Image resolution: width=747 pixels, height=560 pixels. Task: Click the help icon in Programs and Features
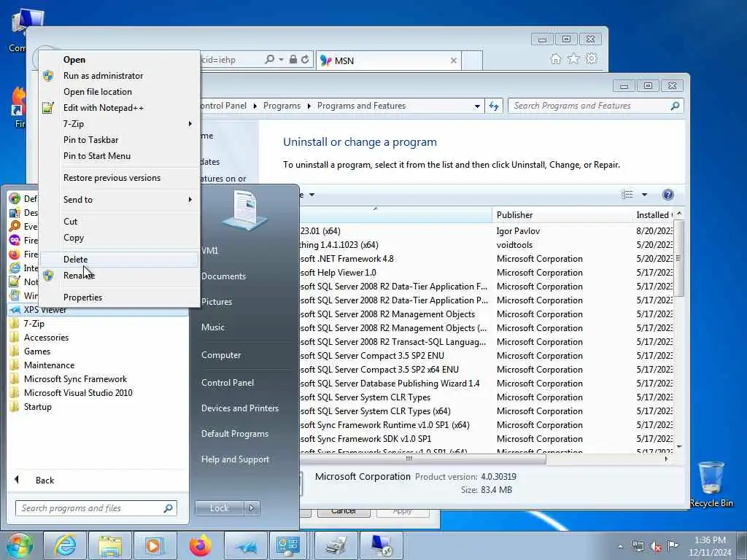coord(668,194)
